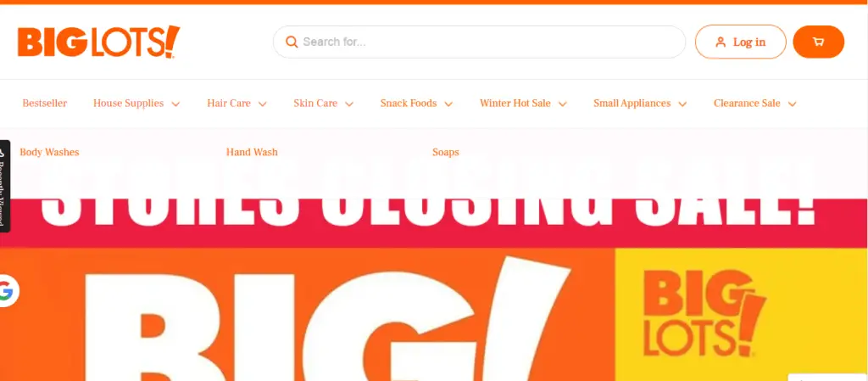Expand the Clearance Sale chevron
Image resolution: width=868 pixels, height=381 pixels.
tap(793, 104)
